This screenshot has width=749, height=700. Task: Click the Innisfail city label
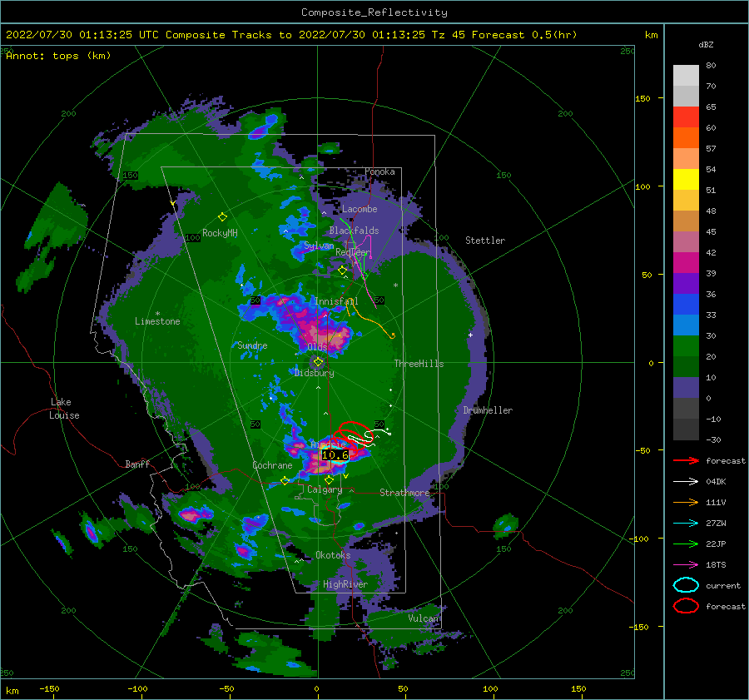point(336,301)
